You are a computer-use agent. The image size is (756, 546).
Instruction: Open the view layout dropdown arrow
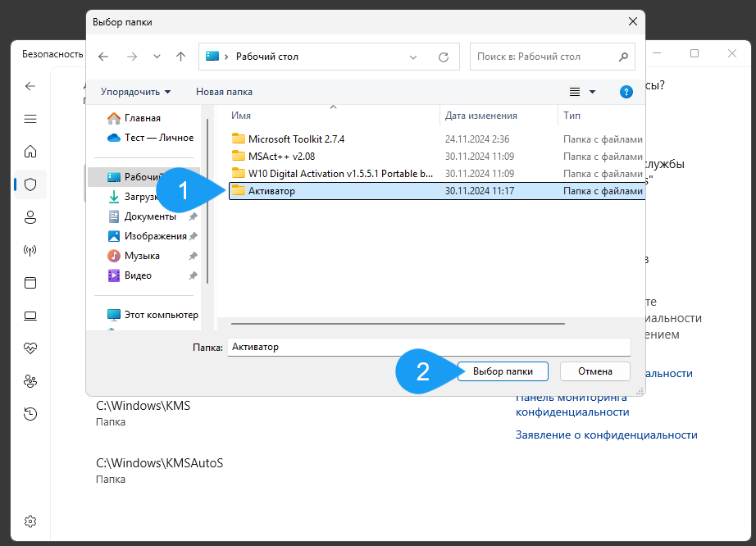click(593, 92)
